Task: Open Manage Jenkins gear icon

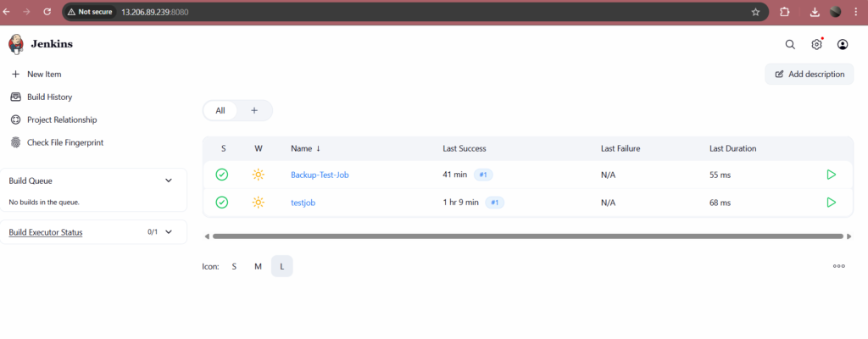Action: 816,45
